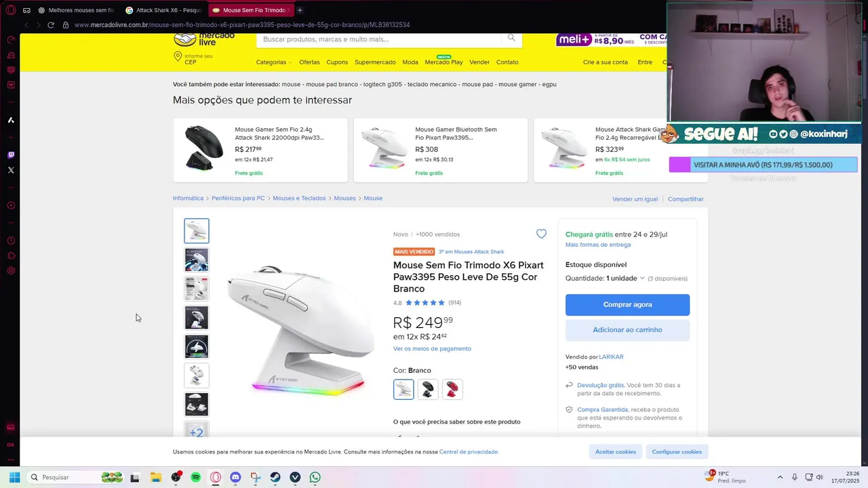The width and height of the screenshot is (868, 488).
Task: Click the Comprar agora button
Action: point(627,305)
